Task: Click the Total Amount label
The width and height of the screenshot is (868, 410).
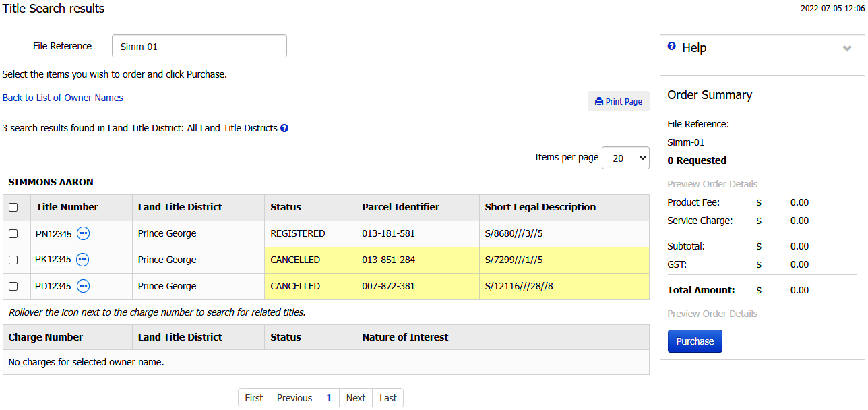Action: pyautogui.click(x=701, y=290)
